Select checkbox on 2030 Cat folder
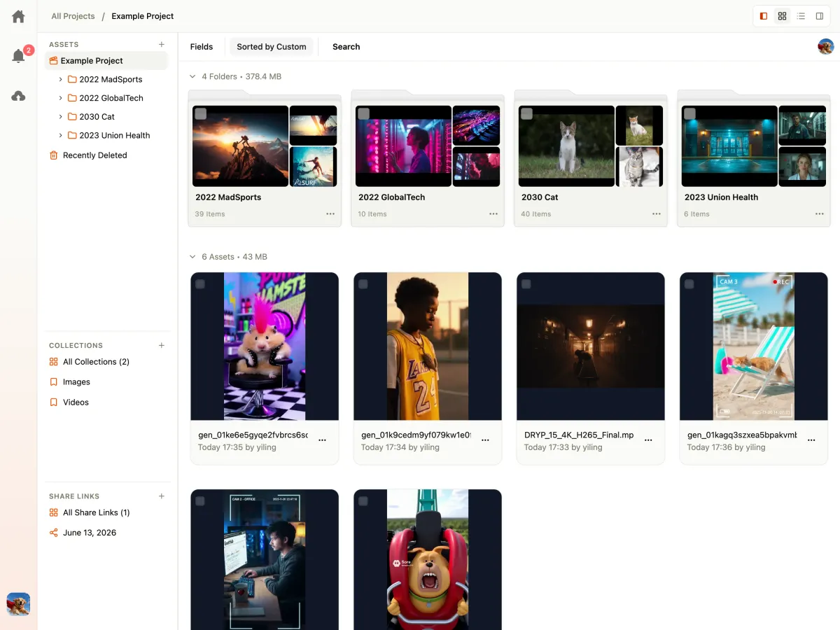 pos(526,113)
